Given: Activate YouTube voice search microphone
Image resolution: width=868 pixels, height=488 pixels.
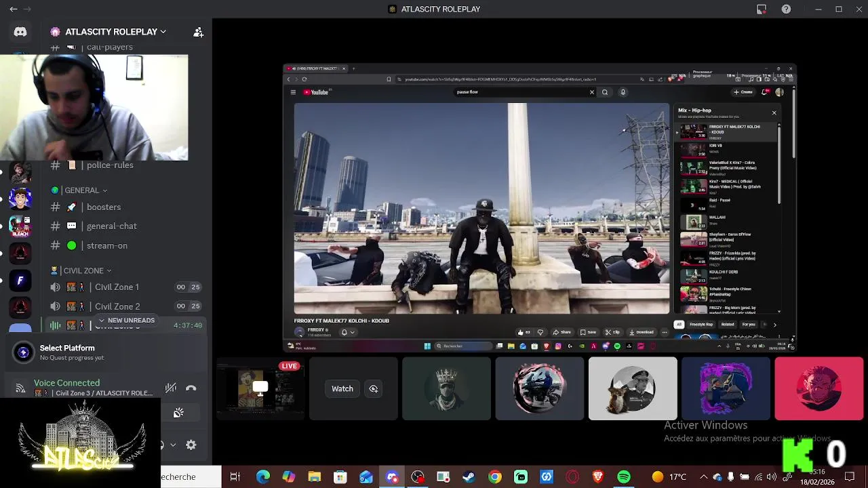Looking at the screenshot, I should [x=623, y=92].
